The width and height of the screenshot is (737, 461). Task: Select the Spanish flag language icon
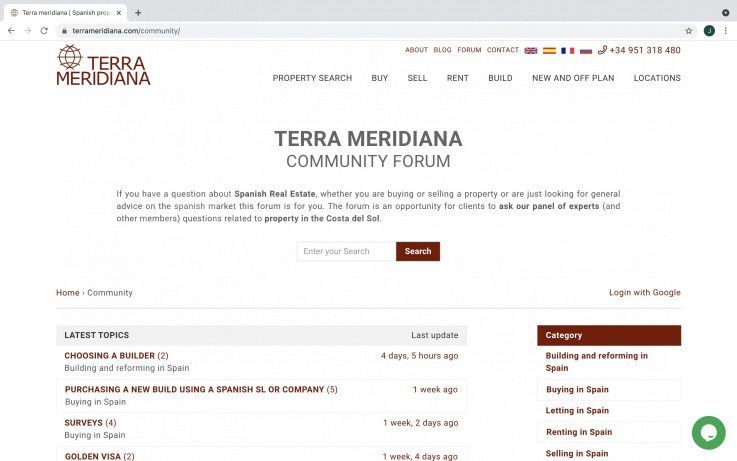click(549, 50)
